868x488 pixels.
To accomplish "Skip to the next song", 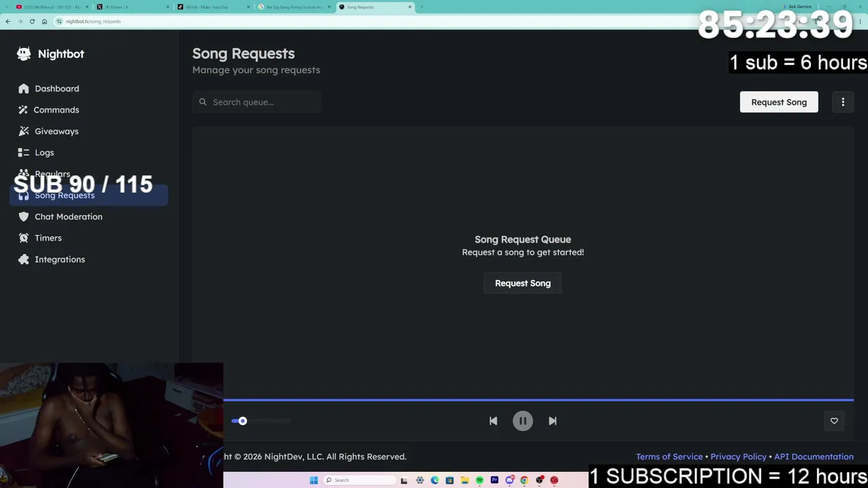I will pyautogui.click(x=553, y=421).
